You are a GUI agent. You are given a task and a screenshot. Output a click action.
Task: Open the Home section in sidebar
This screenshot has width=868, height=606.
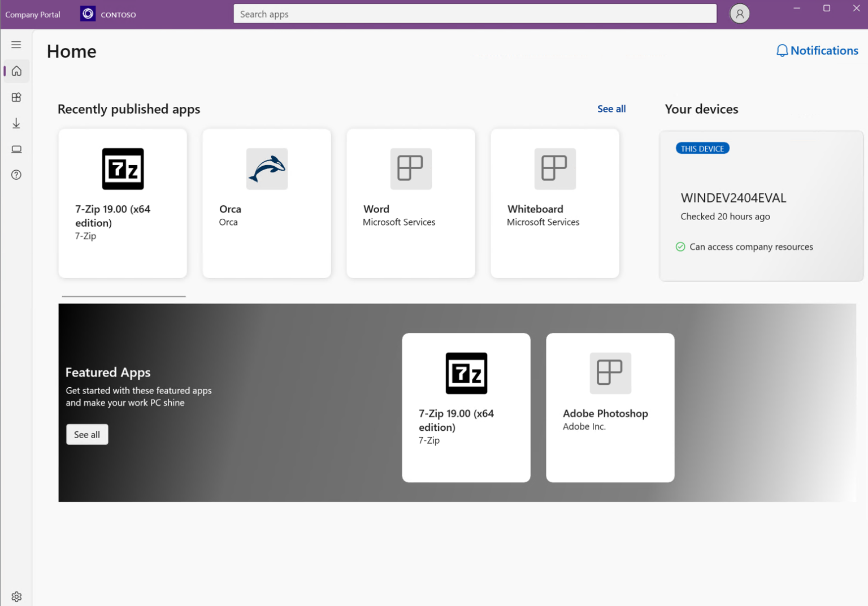[x=16, y=71]
